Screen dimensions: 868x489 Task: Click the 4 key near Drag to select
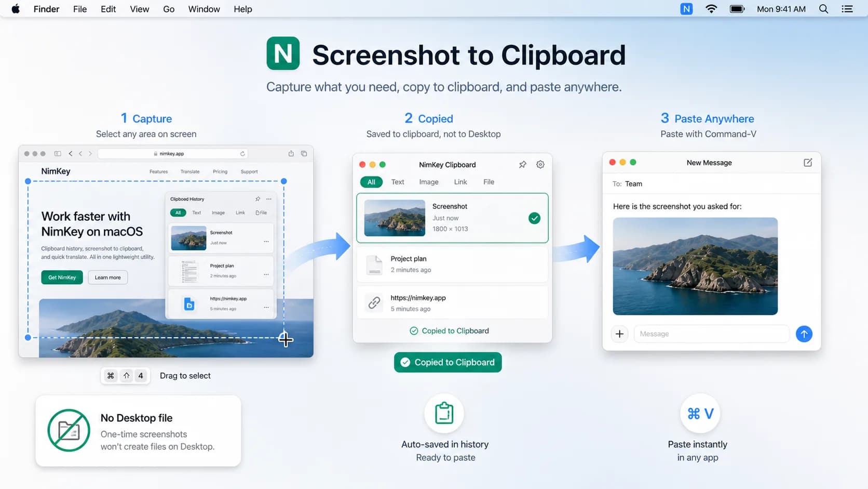[141, 376]
